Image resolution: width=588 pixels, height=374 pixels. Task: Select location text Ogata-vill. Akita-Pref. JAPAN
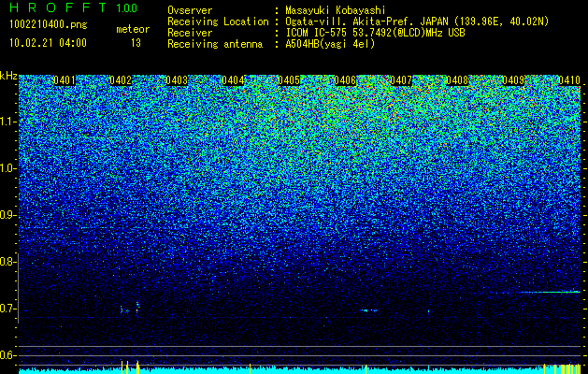tap(366, 22)
